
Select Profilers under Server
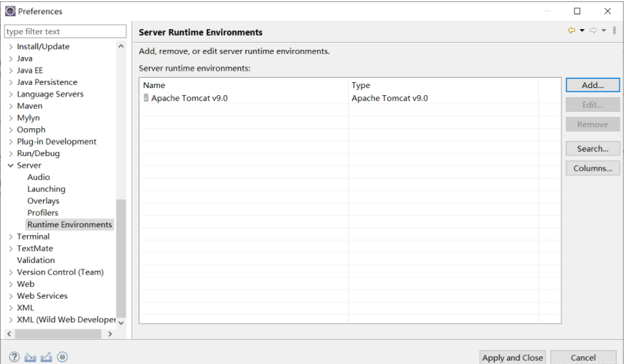pyautogui.click(x=43, y=212)
